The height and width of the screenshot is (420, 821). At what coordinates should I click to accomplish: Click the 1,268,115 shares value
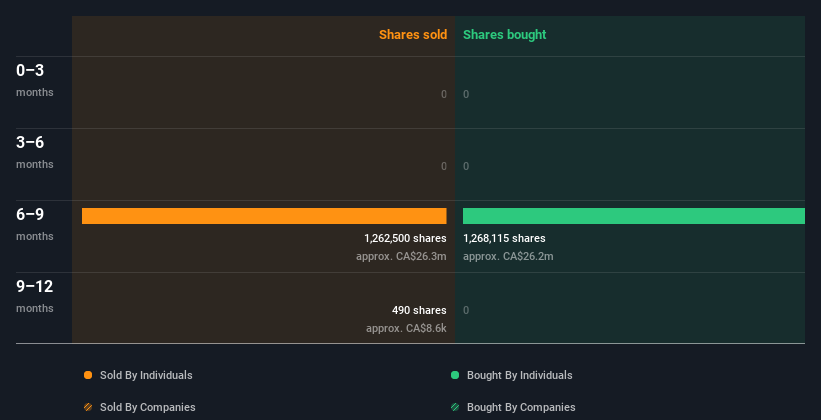tap(504, 238)
